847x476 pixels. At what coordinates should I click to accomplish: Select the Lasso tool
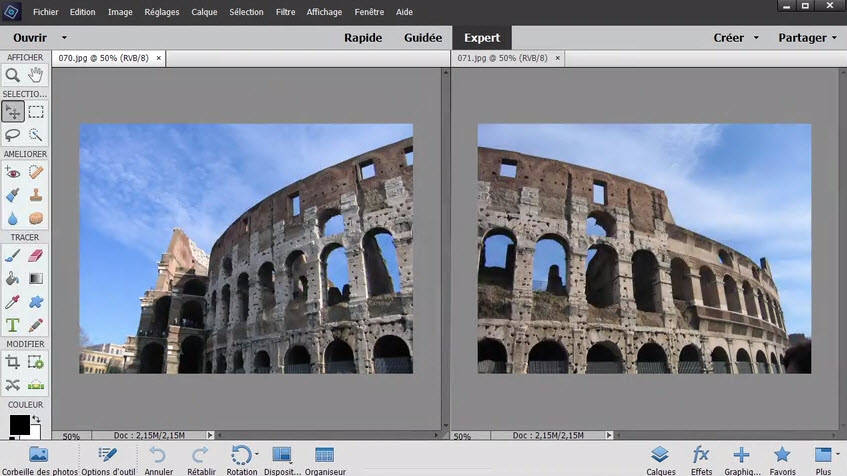click(x=12, y=134)
